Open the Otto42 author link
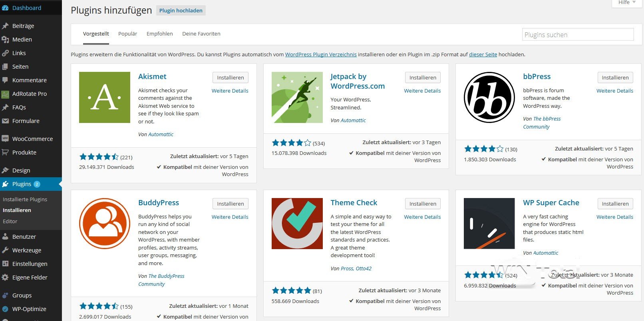This screenshot has width=644, height=321. (x=364, y=268)
